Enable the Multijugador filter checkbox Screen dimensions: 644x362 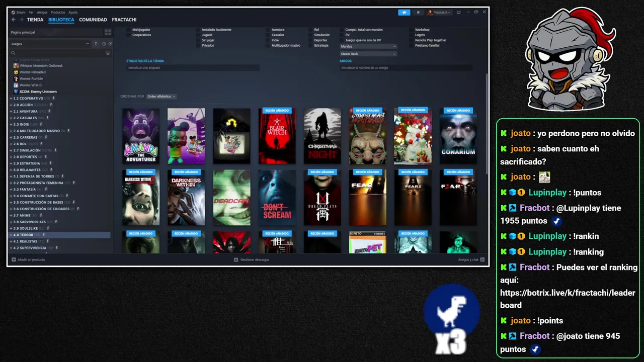point(129,30)
